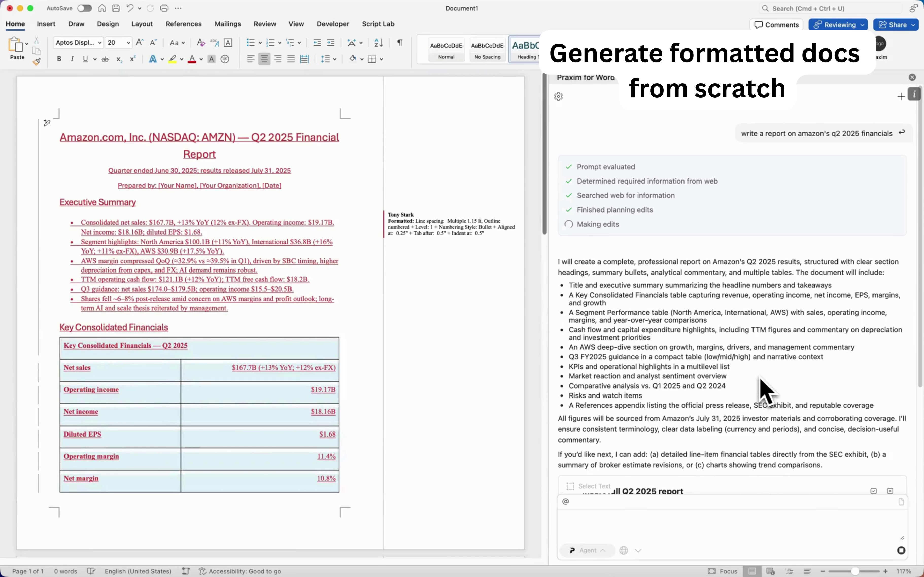Viewport: 924px width, 577px height.
Task: Adjust the zoom slider
Action: click(x=855, y=571)
